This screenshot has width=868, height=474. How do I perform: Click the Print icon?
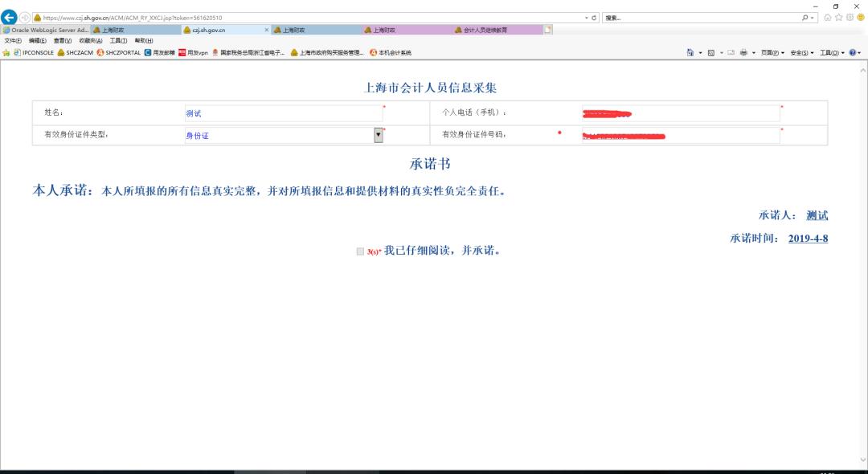pyautogui.click(x=743, y=51)
